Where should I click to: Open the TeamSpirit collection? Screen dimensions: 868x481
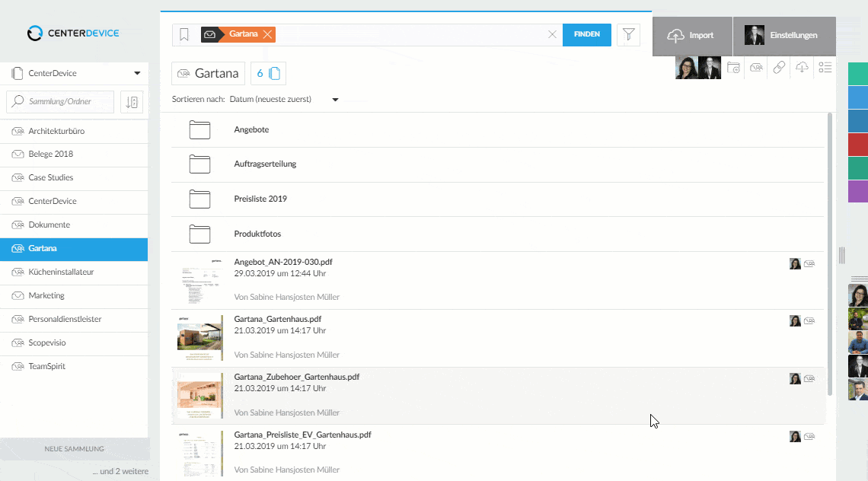pos(74,366)
